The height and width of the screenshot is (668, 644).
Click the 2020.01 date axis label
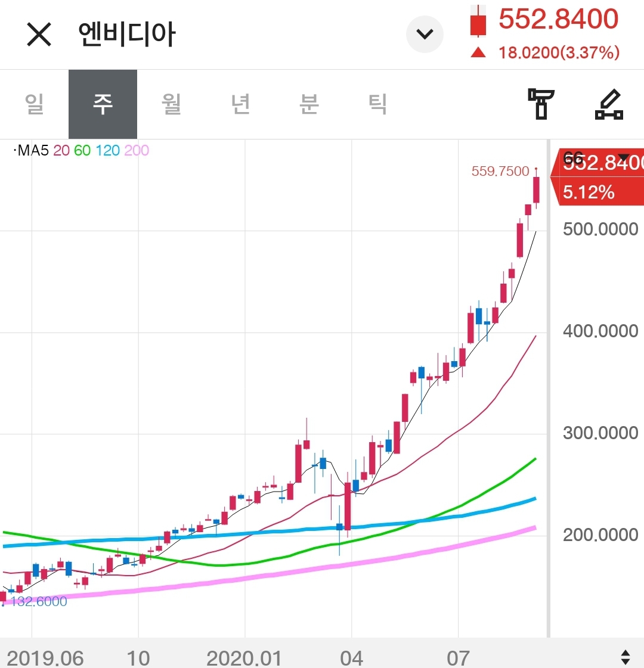[244, 658]
